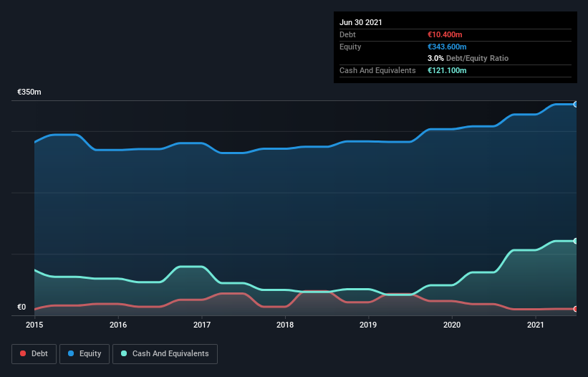Click the €121.100m cash value

pyautogui.click(x=447, y=70)
